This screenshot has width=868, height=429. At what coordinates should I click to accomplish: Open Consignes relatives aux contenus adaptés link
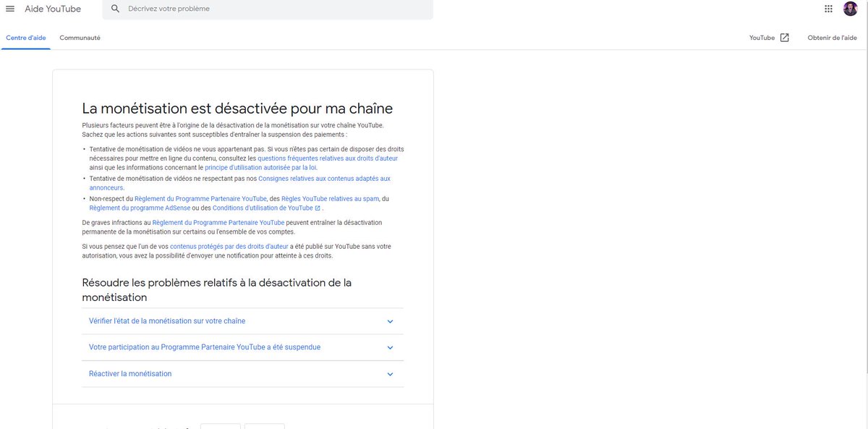pos(239,183)
